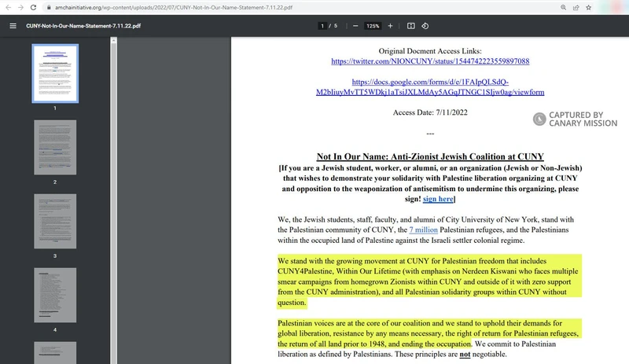
Task: Go forward using the browser forward arrow
Action: 21,7
